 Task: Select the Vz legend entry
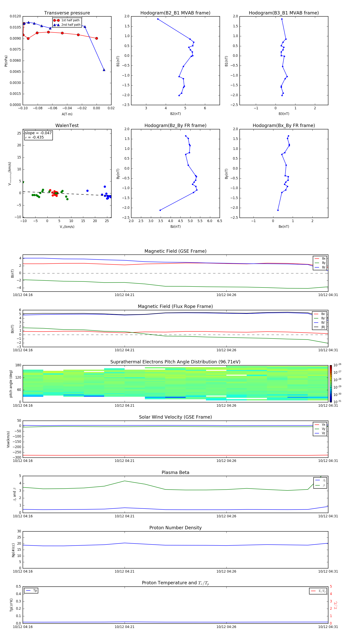pyautogui.click(x=320, y=433)
